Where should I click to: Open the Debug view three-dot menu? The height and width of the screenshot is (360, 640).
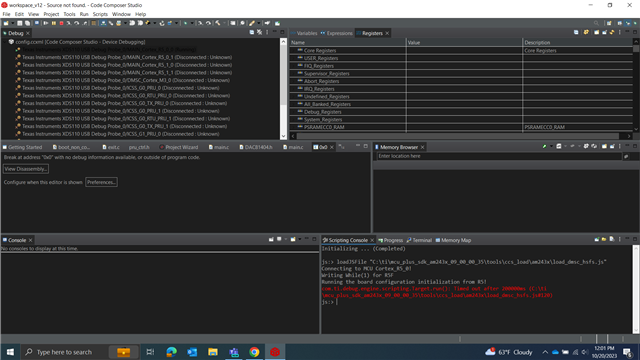pyautogui.click(x=267, y=32)
